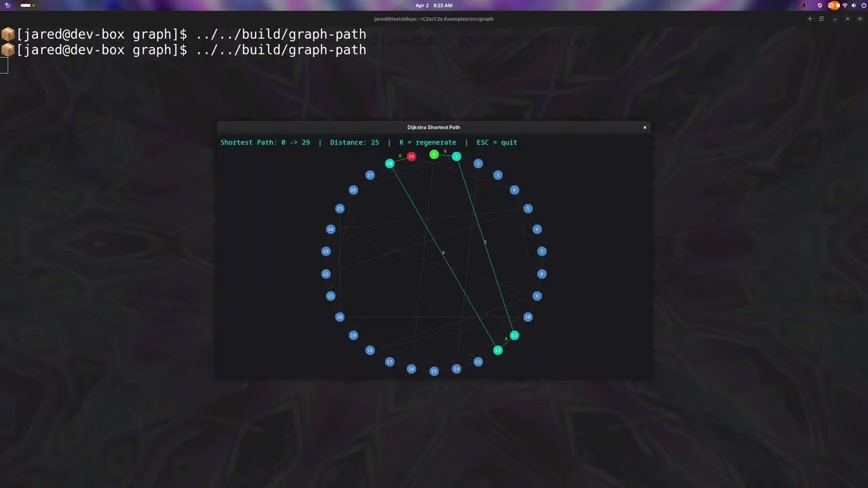The width and height of the screenshot is (868, 488).
Task: Select blue graph node 23
Action: pos(325,251)
